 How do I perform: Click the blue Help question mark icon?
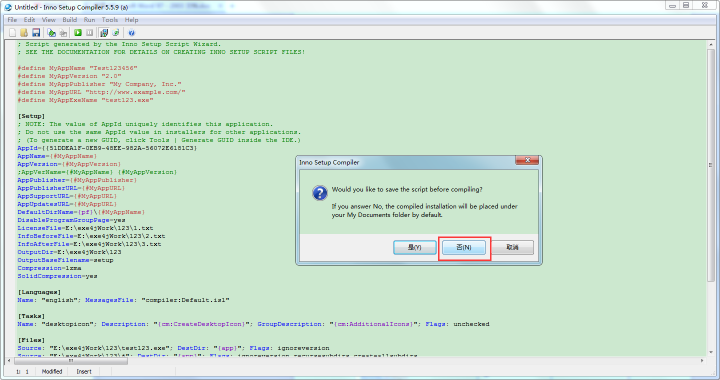[x=132, y=33]
